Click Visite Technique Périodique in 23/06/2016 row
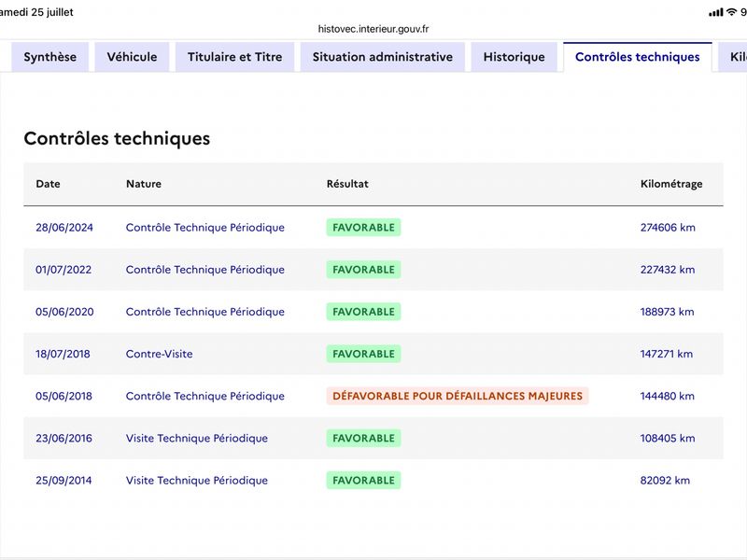The width and height of the screenshot is (747, 560). [197, 438]
